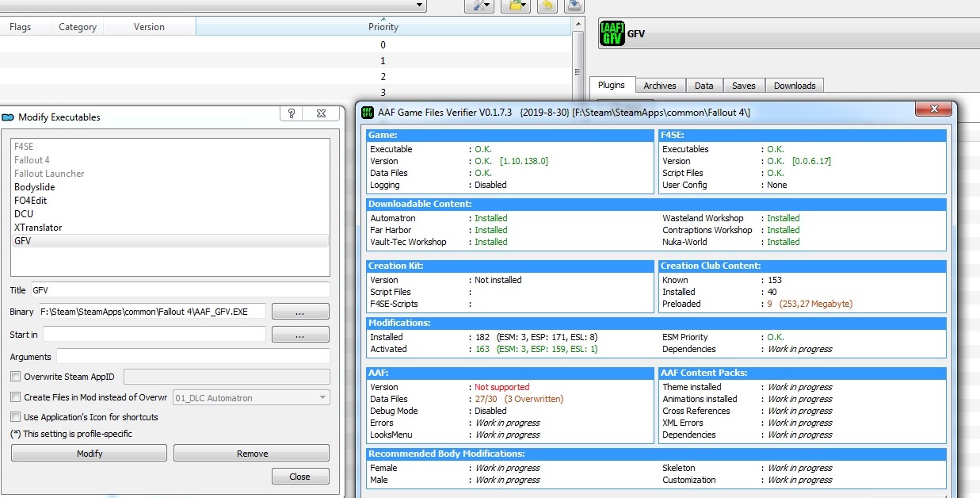Image resolution: width=980 pixels, height=498 pixels.
Task: Switch to the Downloads tab
Action: pyautogui.click(x=795, y=86)
